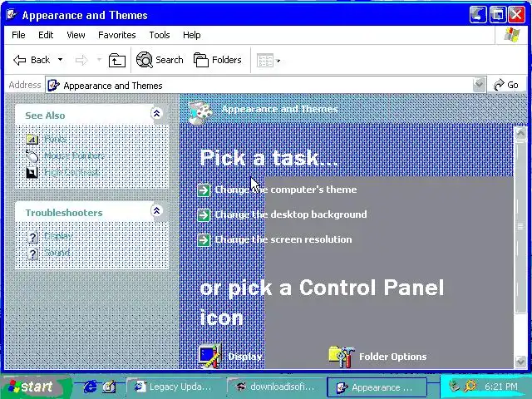Open the Fonts link
Screen dimensions: 532x399
tap(56, 139)
